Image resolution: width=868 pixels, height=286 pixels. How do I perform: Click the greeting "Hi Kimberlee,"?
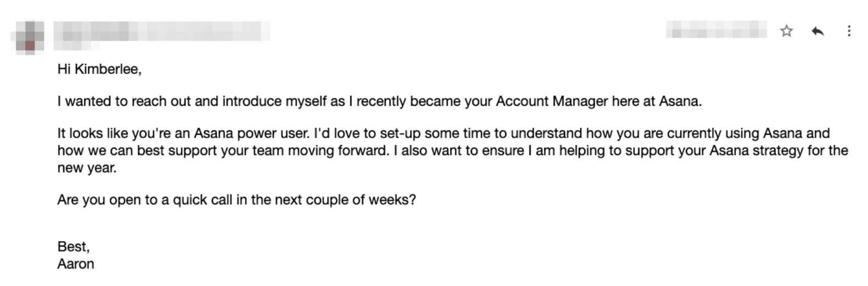(x=99, y=69)
